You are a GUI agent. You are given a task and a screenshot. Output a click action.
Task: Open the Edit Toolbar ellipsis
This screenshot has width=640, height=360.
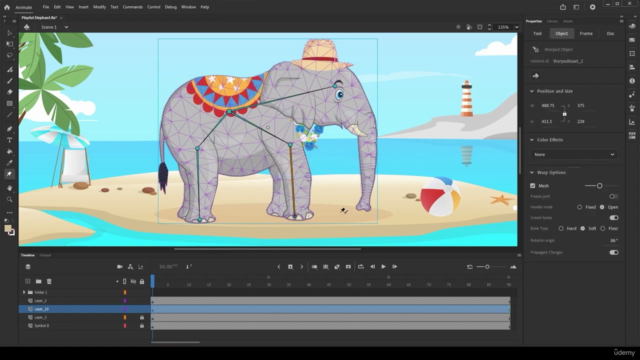[9, 213]
